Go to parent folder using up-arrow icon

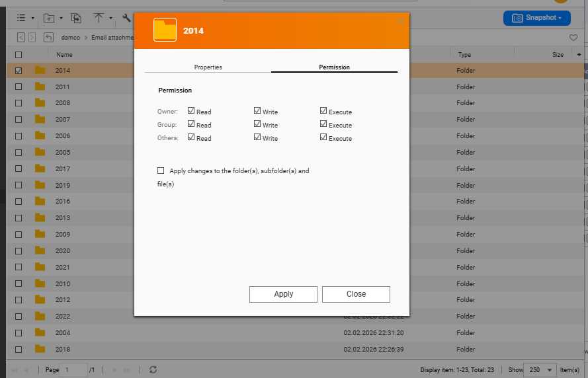[x=48, y=38]
